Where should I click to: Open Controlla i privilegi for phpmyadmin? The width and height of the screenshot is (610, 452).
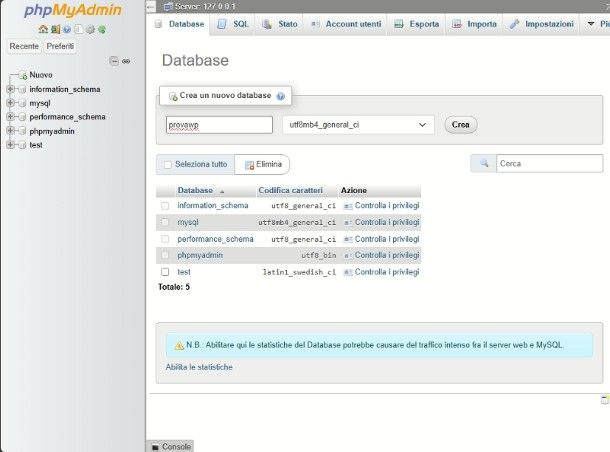tap(387, 256)
